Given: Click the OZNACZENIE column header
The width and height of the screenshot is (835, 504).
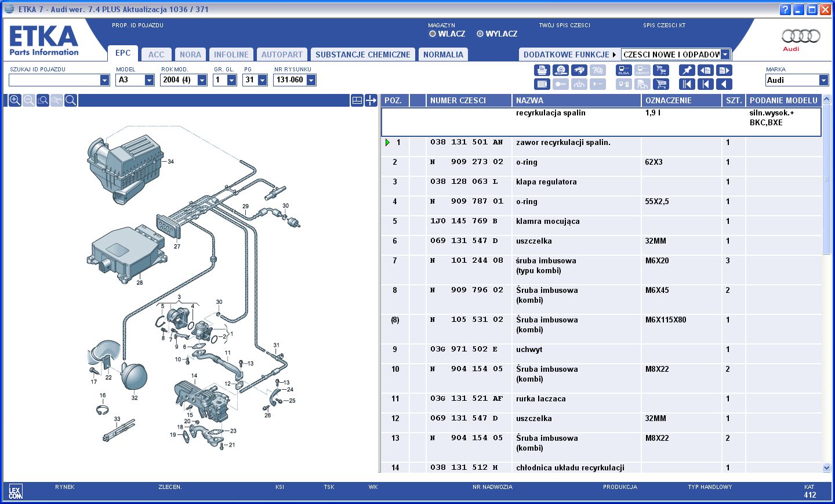Looking at the screenshot, I should point(681,100).
